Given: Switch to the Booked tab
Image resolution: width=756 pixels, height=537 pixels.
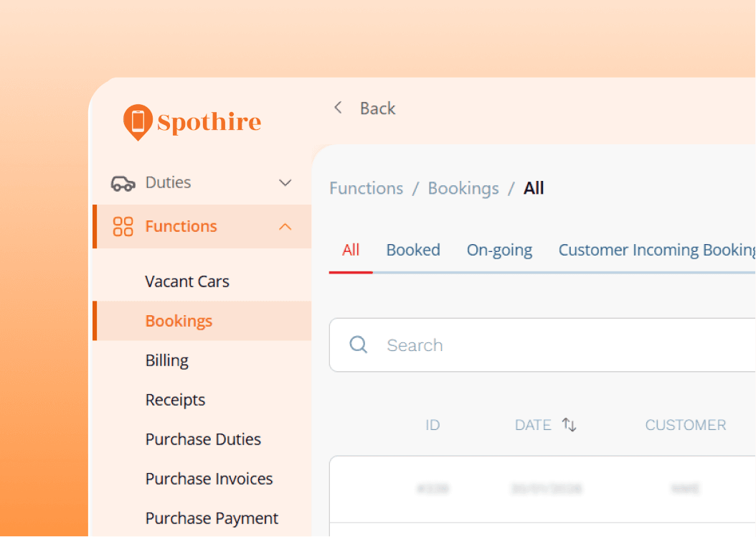Looking at the screenshot, I should tap(413, 251).
